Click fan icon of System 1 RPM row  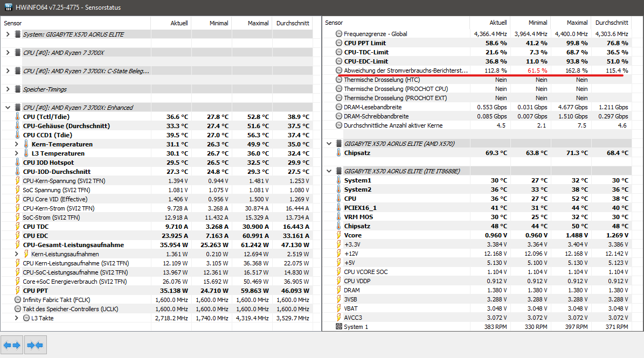pyautogui.click(x=339, y=326)
